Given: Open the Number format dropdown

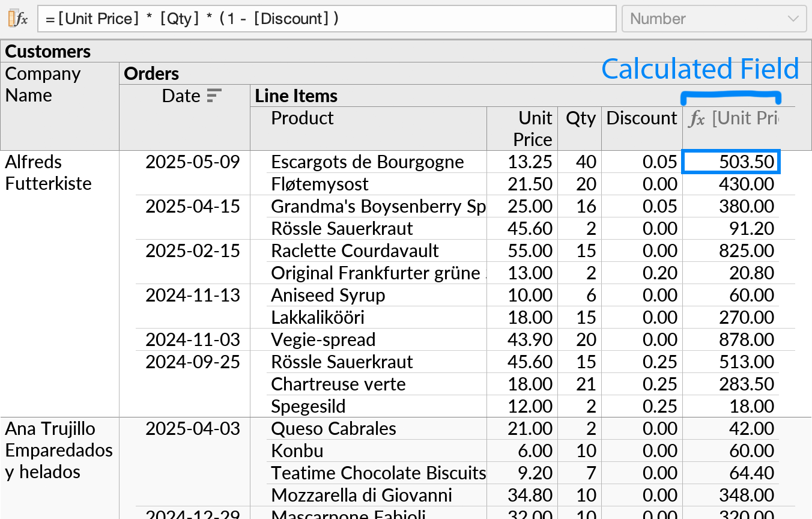Looking at the screenshot, I should point(714,19).
